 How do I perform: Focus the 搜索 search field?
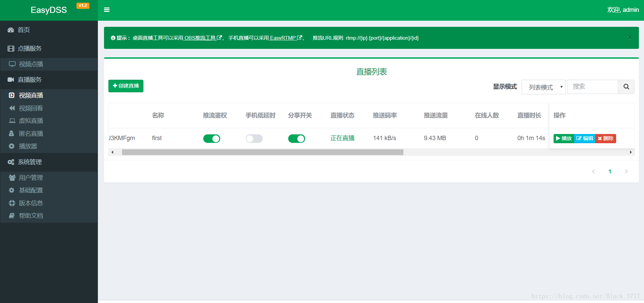point(592,87)
